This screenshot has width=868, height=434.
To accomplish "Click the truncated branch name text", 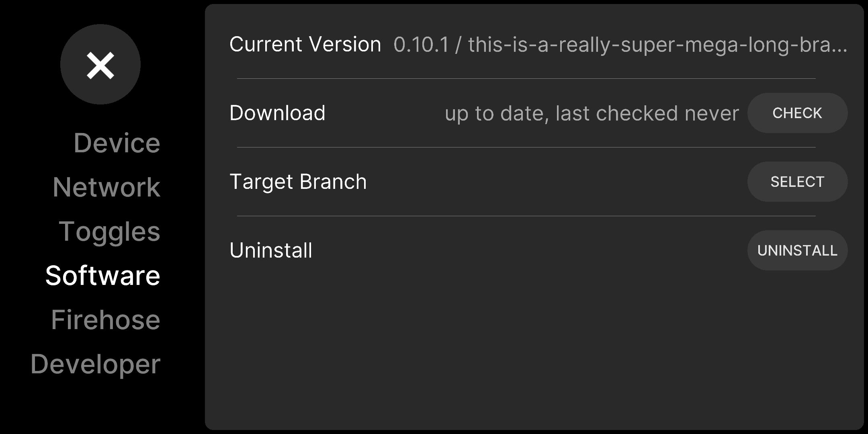I will click(657, 45).
